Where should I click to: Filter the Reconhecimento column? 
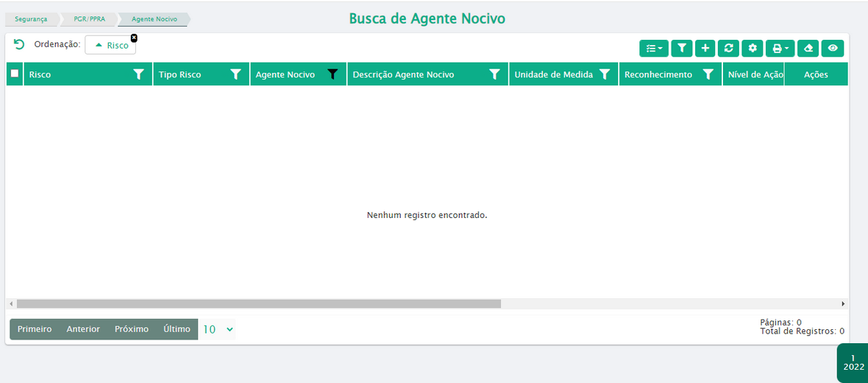tap(708, 74)
